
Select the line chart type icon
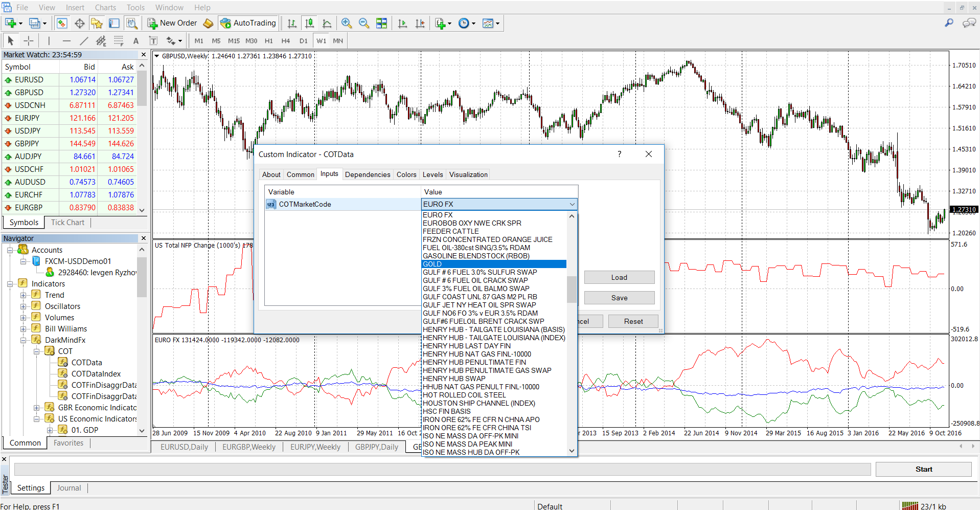327,23
